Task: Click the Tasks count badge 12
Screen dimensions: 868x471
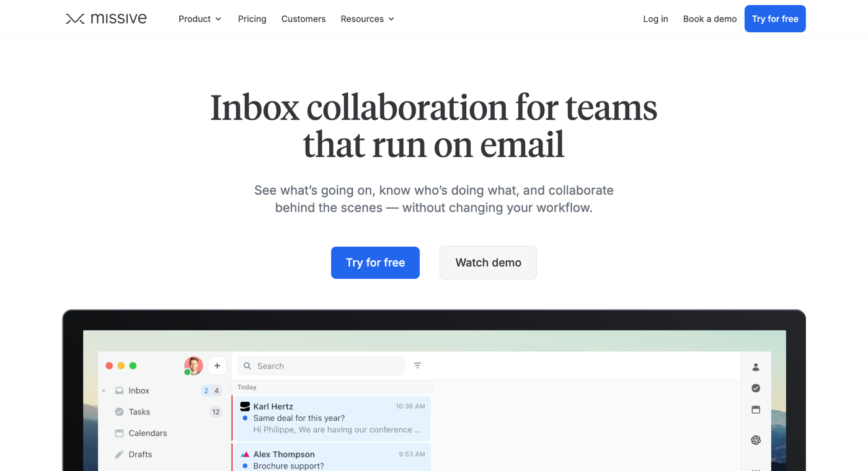Action: (x=216, y=412)
